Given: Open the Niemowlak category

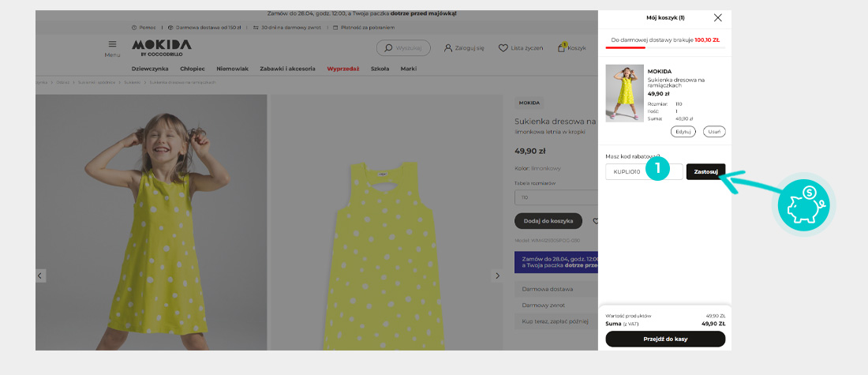Looking at the screenshot, I should (232, 69).
